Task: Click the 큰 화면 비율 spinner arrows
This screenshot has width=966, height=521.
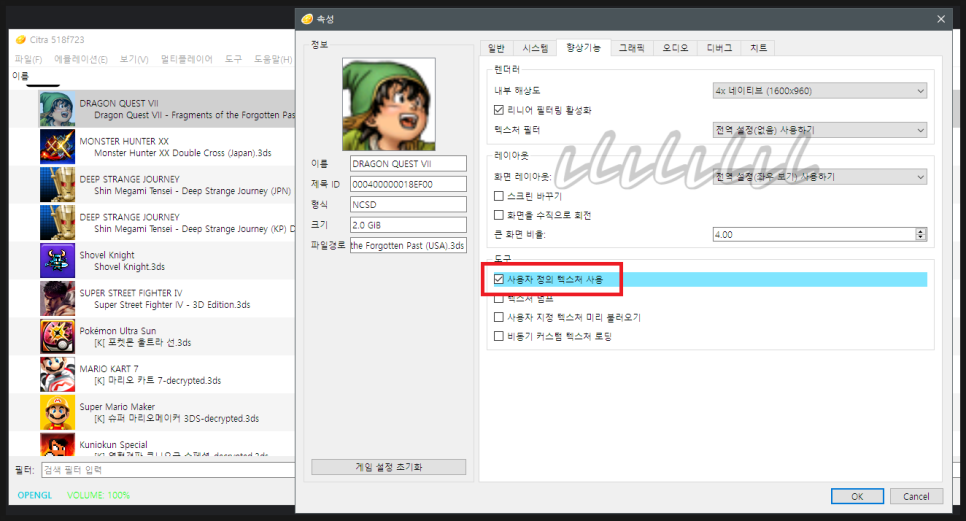Action: [920, 235]
